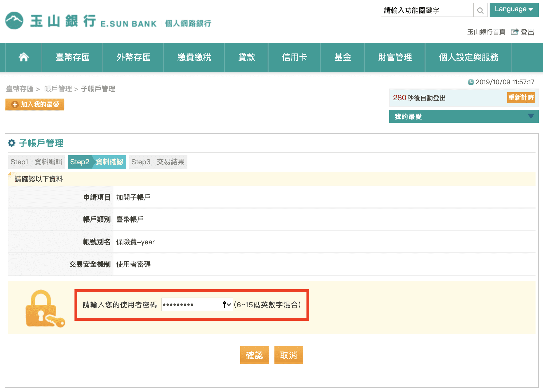Click the key icon in password field
The height and width of the screenshot is (392, 543).
pyautogui.click(x=225, y=304)
